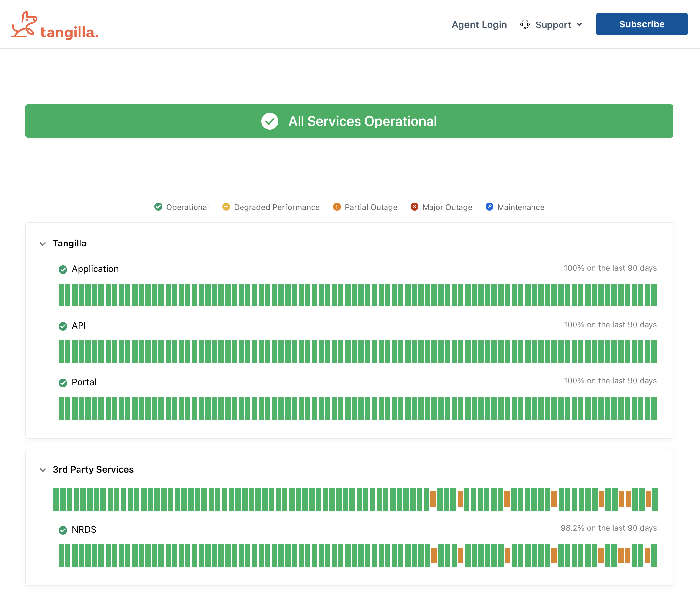Click the API status check icon
700x592 pixels.
pos(63,326)
